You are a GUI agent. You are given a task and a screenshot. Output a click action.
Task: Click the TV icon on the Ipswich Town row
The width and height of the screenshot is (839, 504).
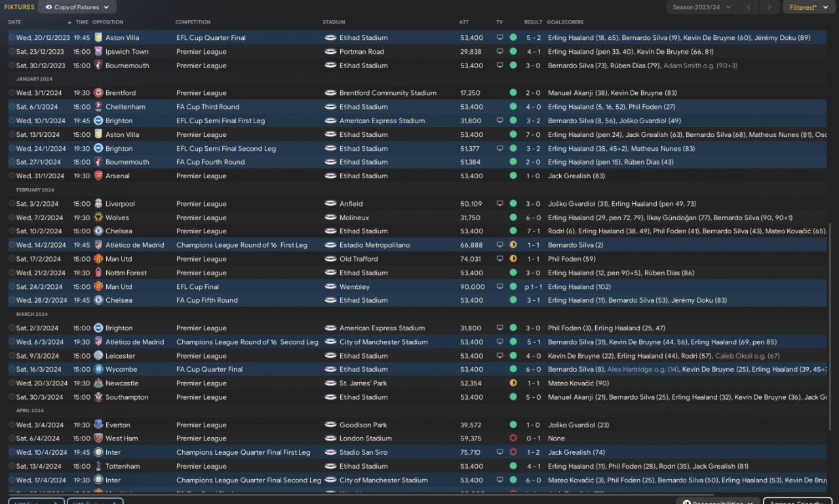pyautogui.click(x=500, y=52)
